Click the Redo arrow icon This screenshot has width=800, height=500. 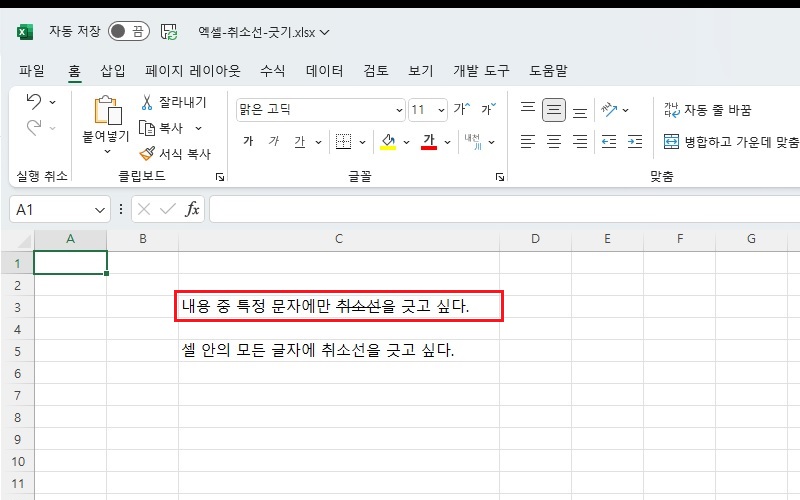click(x=34, y=128)
